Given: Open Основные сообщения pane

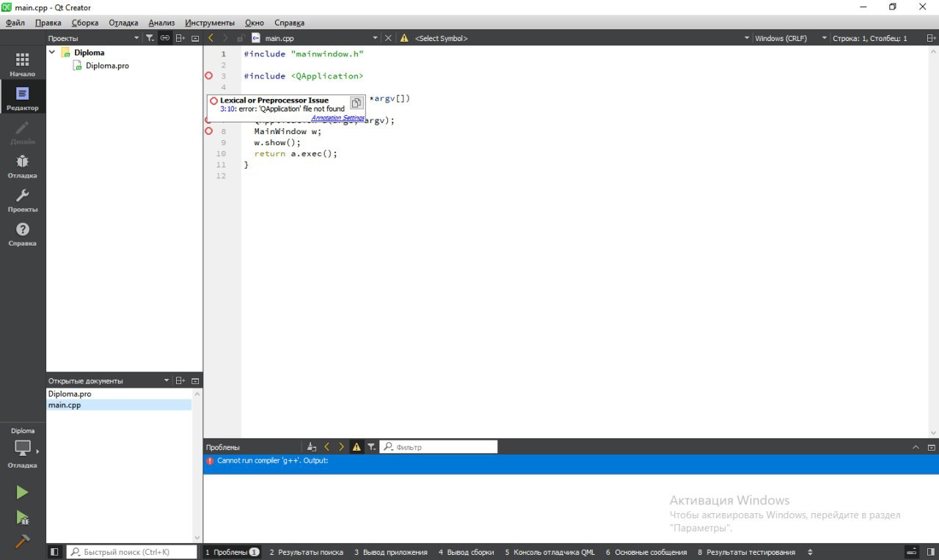Looking at the screenshot, I should tap(646, 552).
